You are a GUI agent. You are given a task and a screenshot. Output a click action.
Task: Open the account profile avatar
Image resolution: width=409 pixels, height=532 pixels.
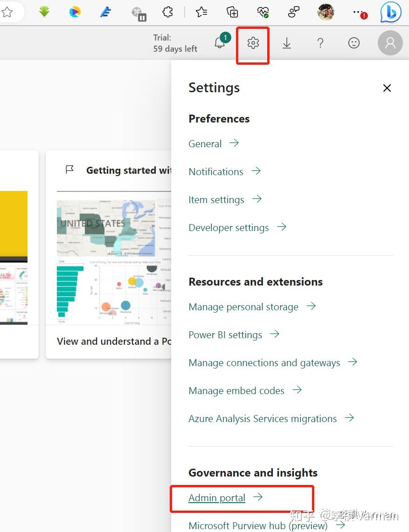(390, 43)
